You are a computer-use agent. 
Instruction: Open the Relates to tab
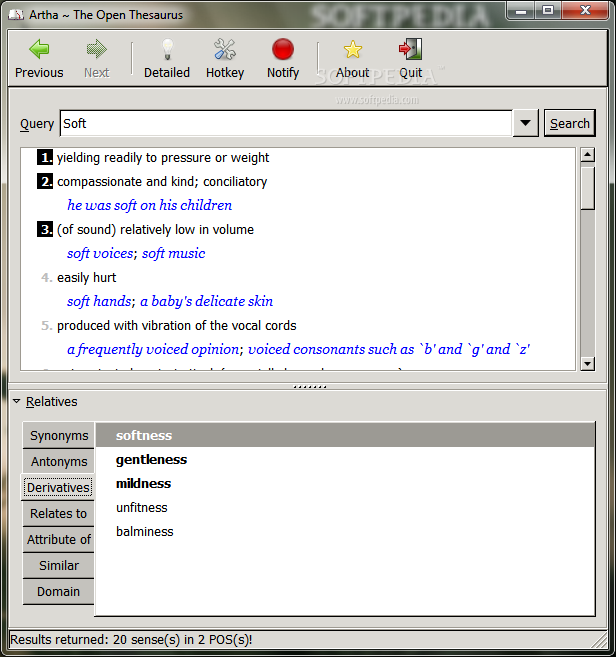pyautogui.click(x=59, y=513)
